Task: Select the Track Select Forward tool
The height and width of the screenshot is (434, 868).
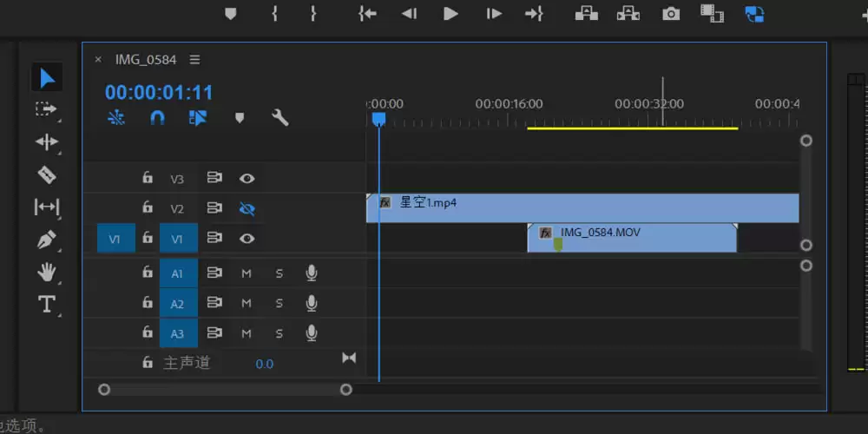Action: coord(47,109)
